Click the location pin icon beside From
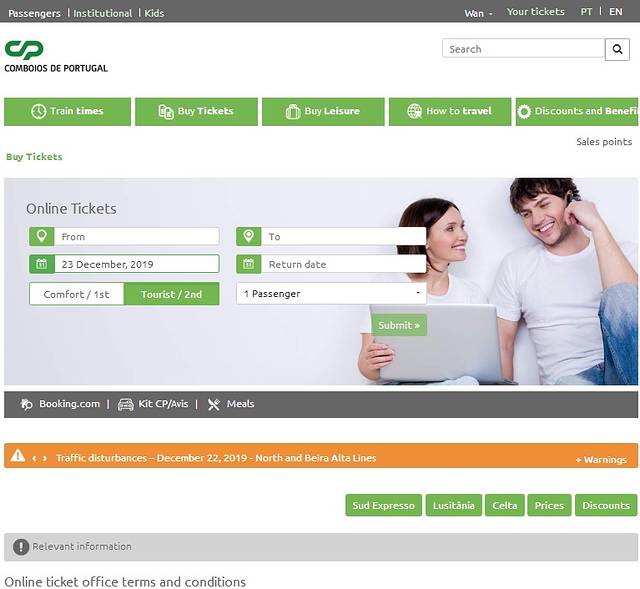Image resolution: width=640 pixels, height=589 pixels. 41,237
